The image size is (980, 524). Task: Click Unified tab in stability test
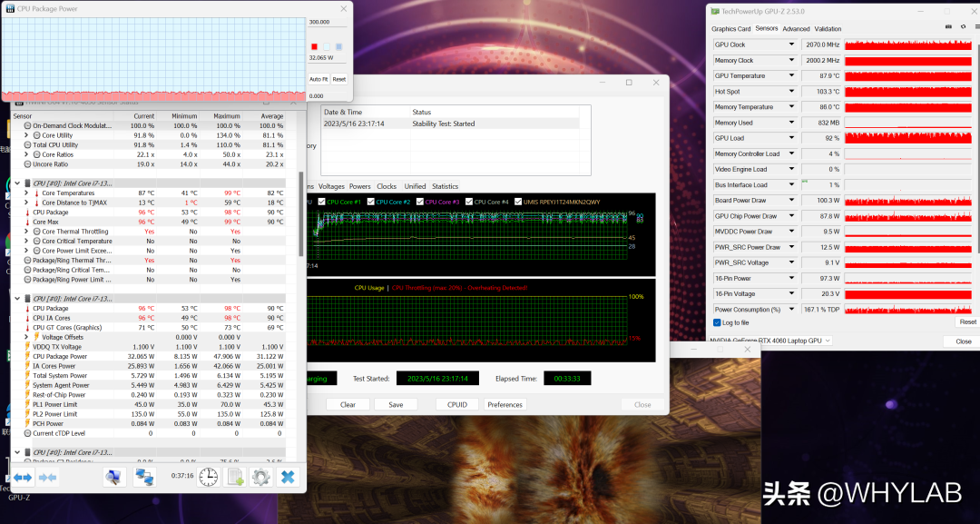pos(415,186)
